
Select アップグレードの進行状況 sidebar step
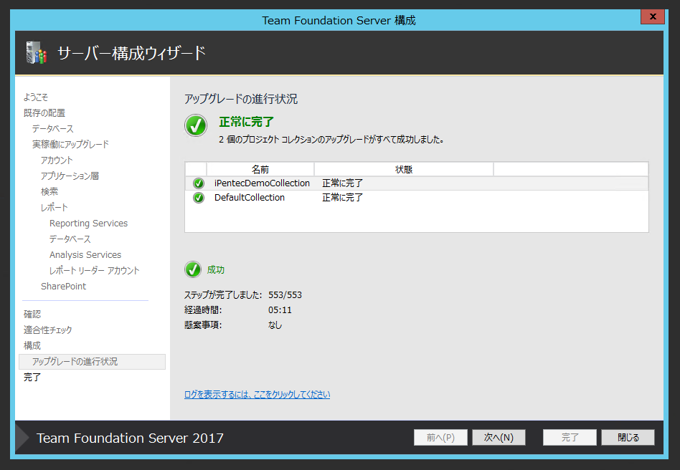[92, 362]
